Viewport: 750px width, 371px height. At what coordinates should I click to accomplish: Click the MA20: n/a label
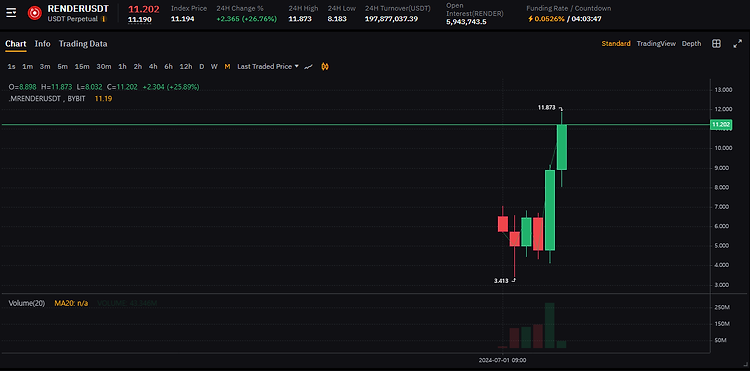pos(71,303)
